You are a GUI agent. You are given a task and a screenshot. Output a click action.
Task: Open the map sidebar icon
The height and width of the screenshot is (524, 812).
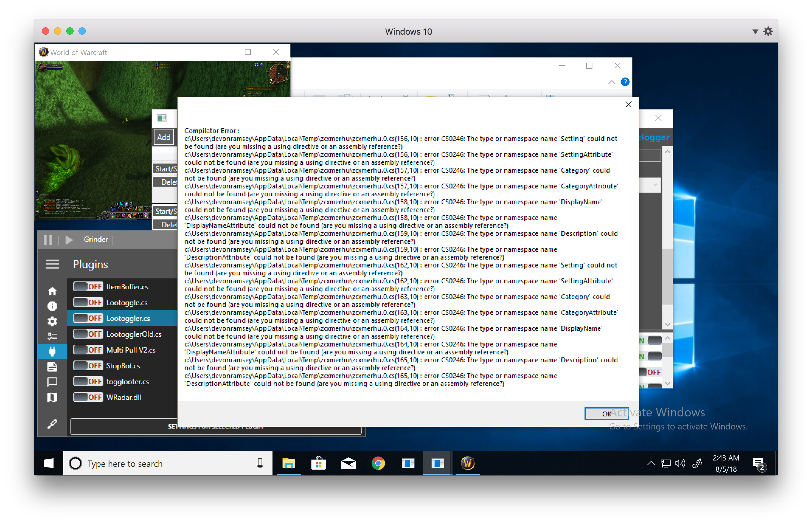52,398
